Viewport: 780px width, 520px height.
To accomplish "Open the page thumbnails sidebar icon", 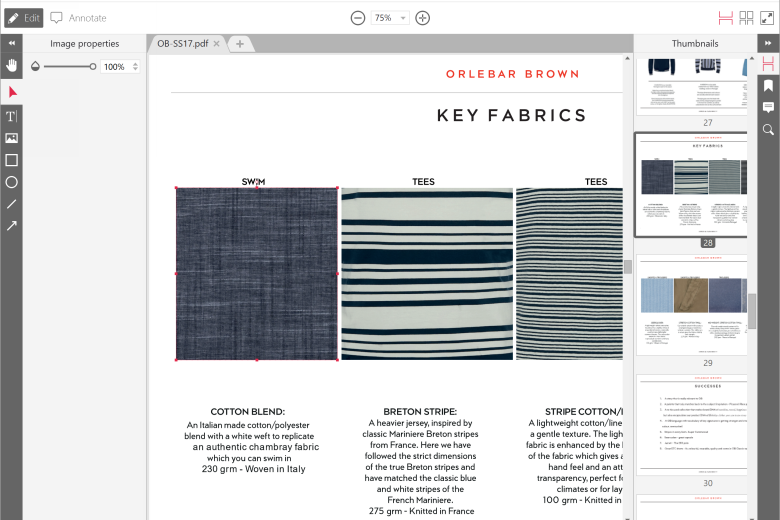I will click(768, 63).
